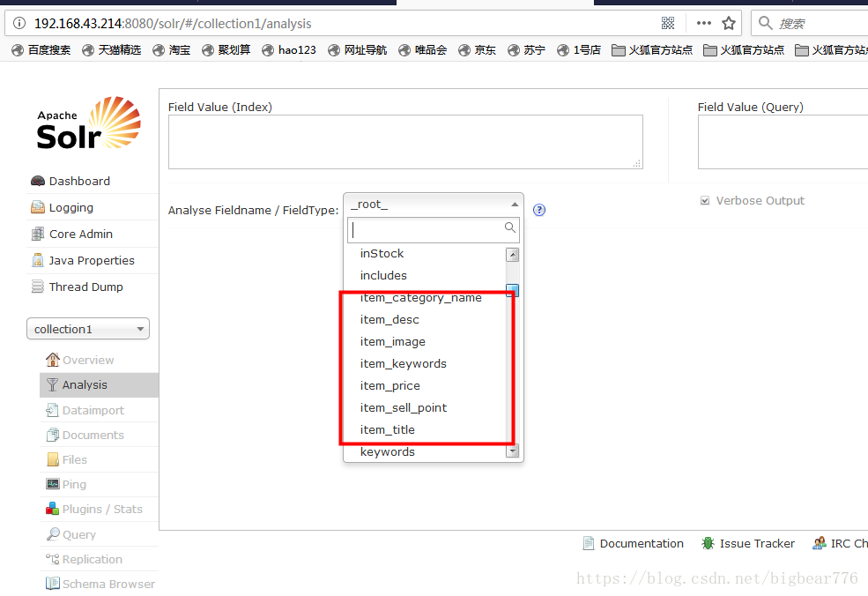Select includes from the field list
The image size is (868, 596).
pos(383,276)
